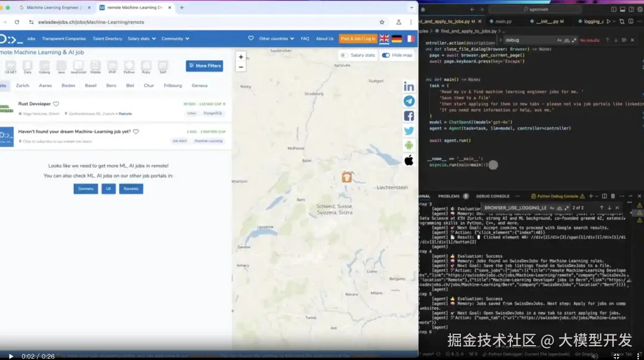The height and width of the screenshot is (360, 644).
Task: Filter jobs by Python technology
Action: [129, 67]
